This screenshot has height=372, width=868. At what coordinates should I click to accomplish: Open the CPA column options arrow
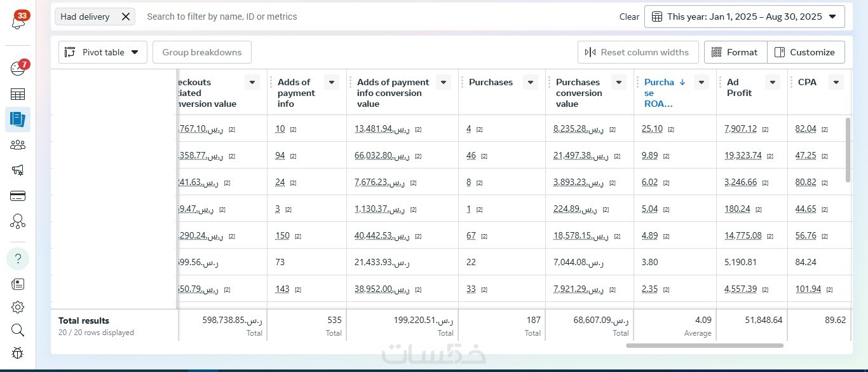(x=836, y=82)
